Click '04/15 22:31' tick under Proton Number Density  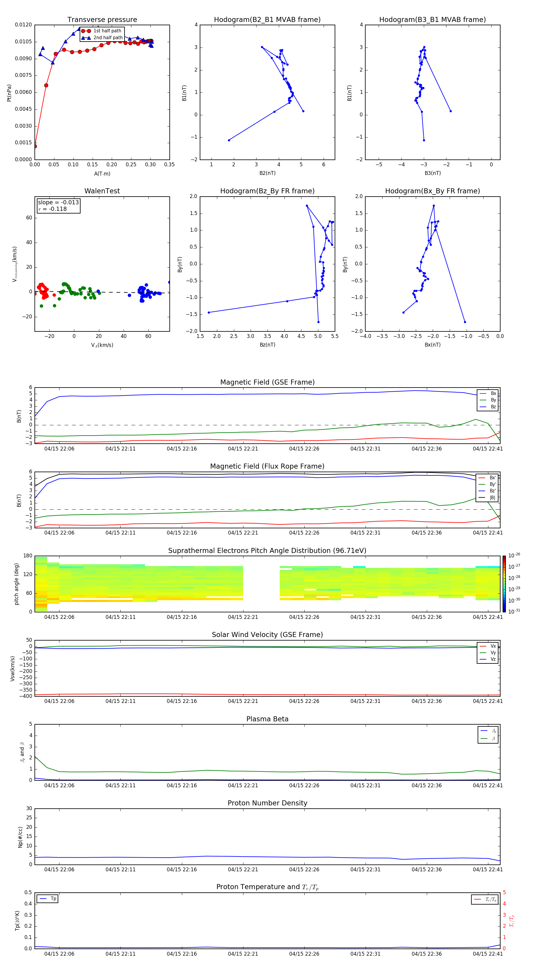[366, 869]
